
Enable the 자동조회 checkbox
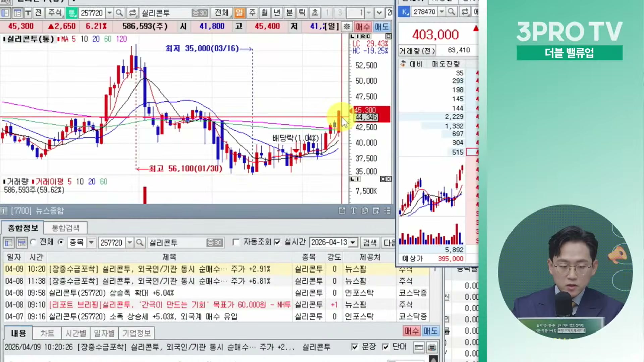(236, 242)
